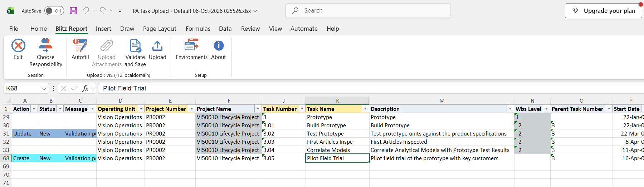Open the Environments setup

[191, 49]
